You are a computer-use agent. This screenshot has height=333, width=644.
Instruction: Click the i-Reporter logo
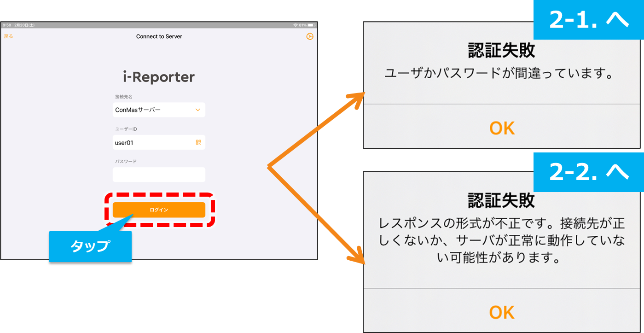click(159, 77)
